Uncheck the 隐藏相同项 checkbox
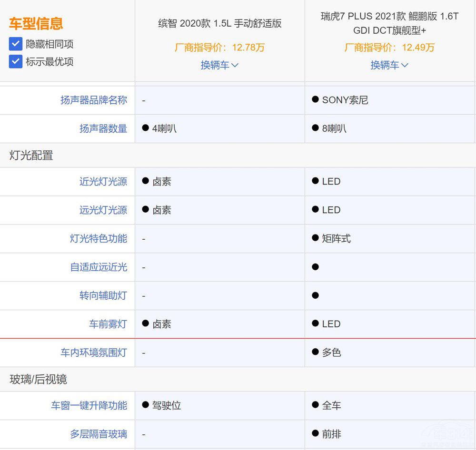This screenshot has width=476, height=450. pyautogui.click(x=16, y=44)
